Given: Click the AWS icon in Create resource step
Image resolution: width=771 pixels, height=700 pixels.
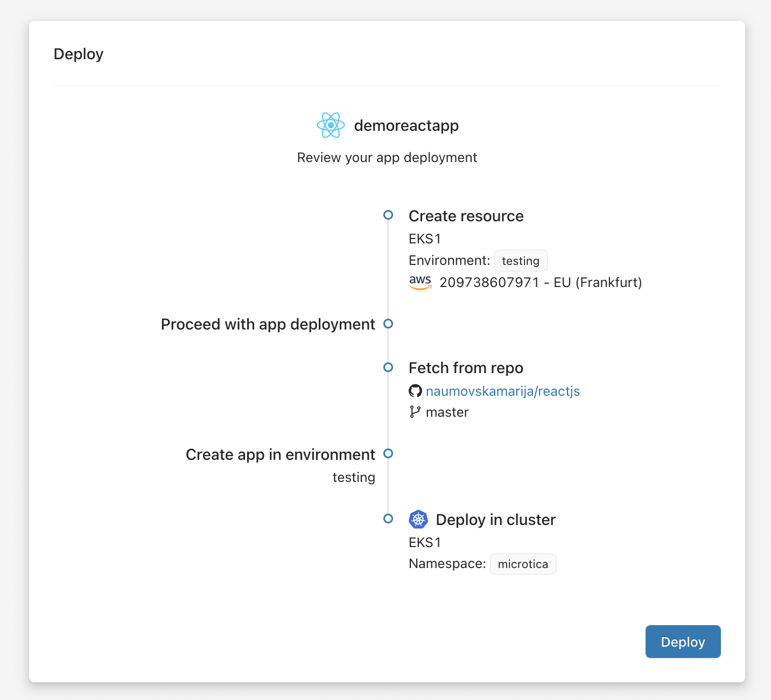Looking at the screenshot, I should pos(420,282).
